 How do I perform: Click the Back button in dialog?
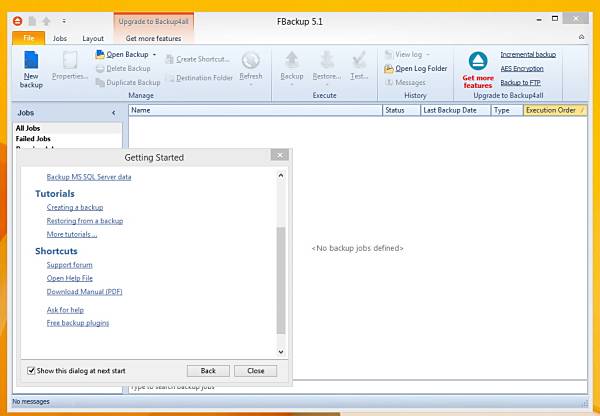pos(208,370)
